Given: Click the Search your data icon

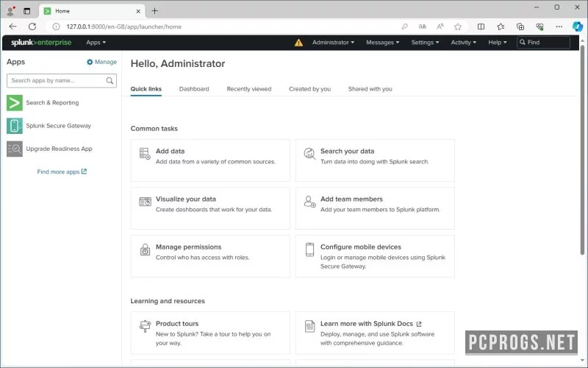Looking at the screenshot, I should click(309, 153).
